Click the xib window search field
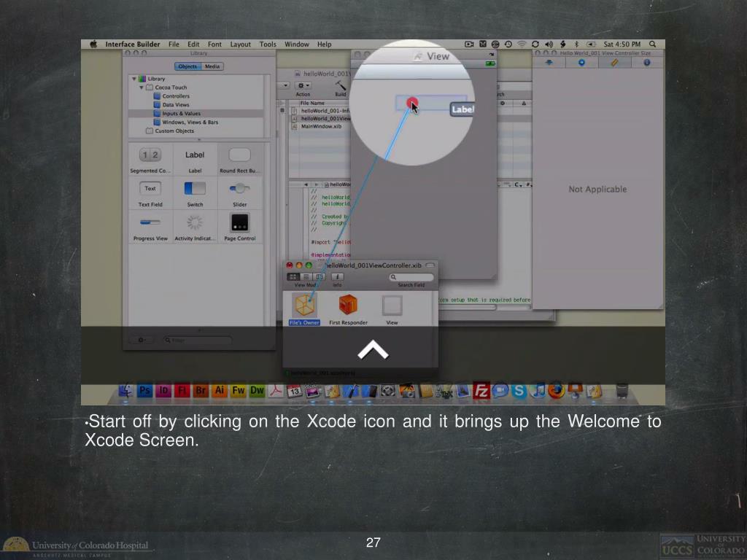 [411, 277]
